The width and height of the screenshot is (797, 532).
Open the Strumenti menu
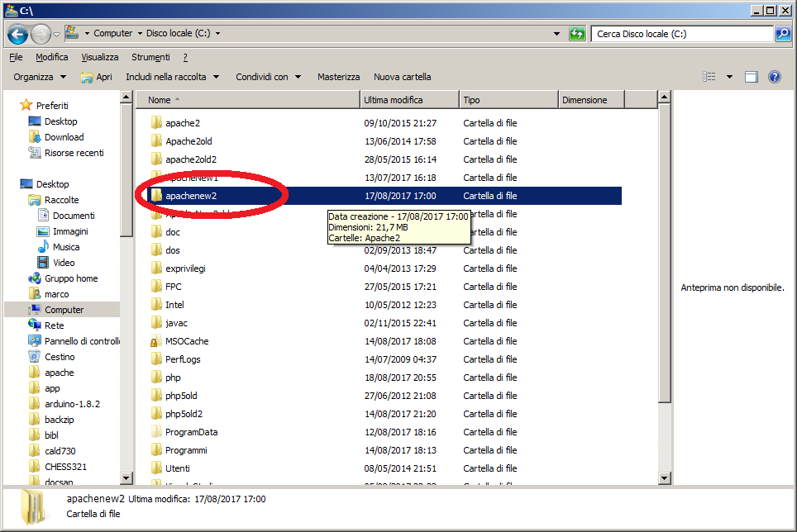[150, 57]
